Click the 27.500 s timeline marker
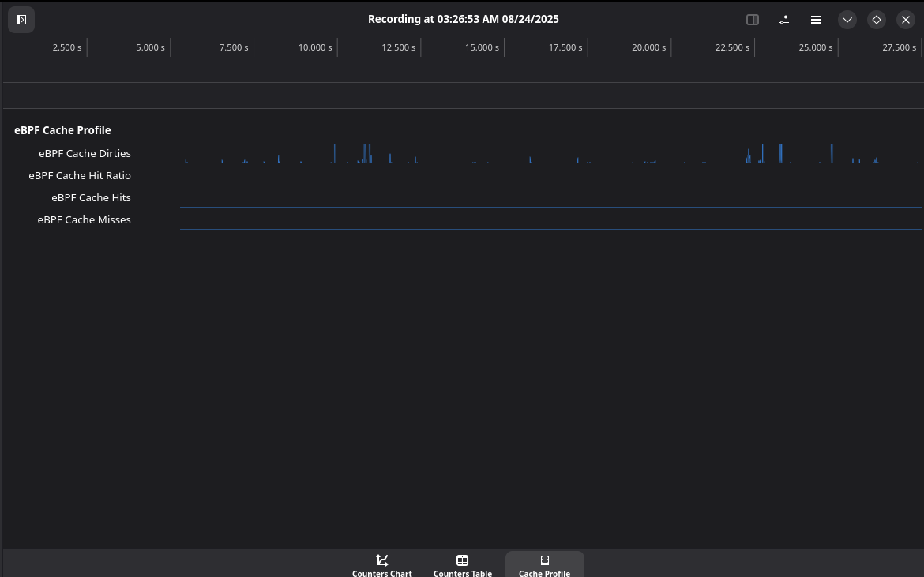The image size is (924, 577). pyautogui.click(x=900, y=47)
